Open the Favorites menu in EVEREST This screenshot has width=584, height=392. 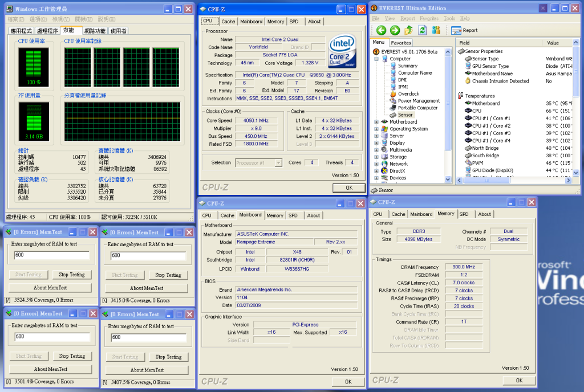(429, 19)
